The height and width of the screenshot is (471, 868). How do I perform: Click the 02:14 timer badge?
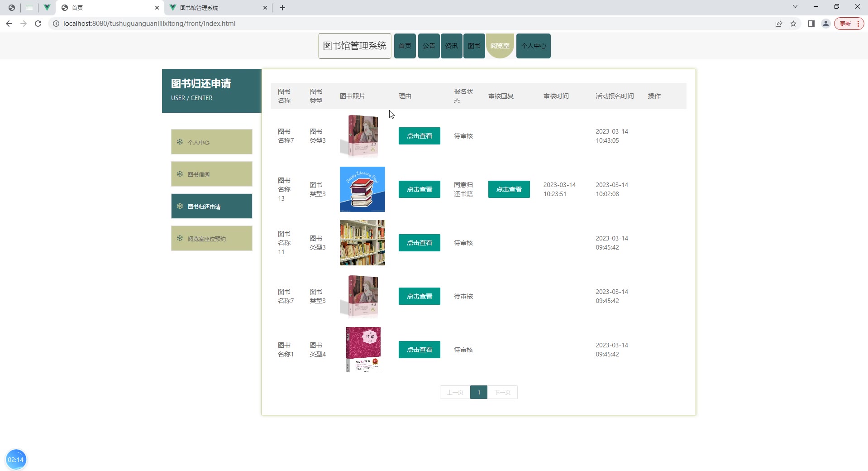[16, 460]
